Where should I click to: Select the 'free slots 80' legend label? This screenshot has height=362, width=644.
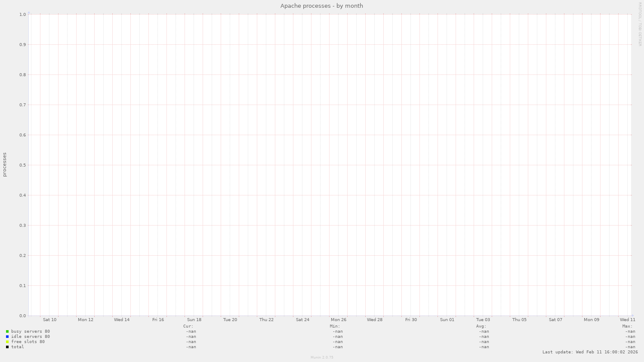tap(27, 341)
